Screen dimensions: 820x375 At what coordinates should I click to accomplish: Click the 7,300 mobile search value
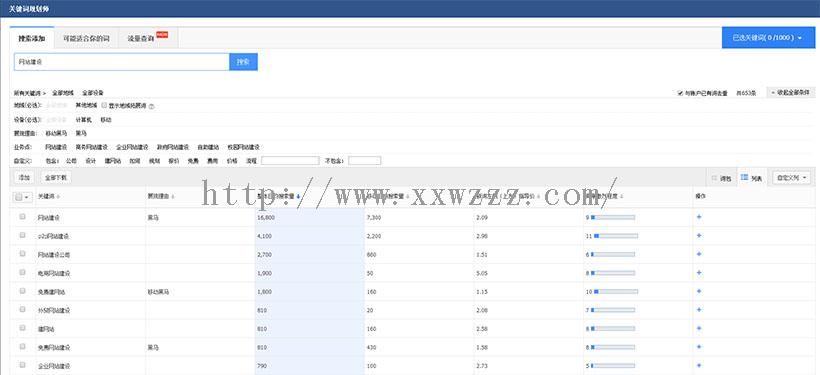pyautogui.click(x=374, y=217)
